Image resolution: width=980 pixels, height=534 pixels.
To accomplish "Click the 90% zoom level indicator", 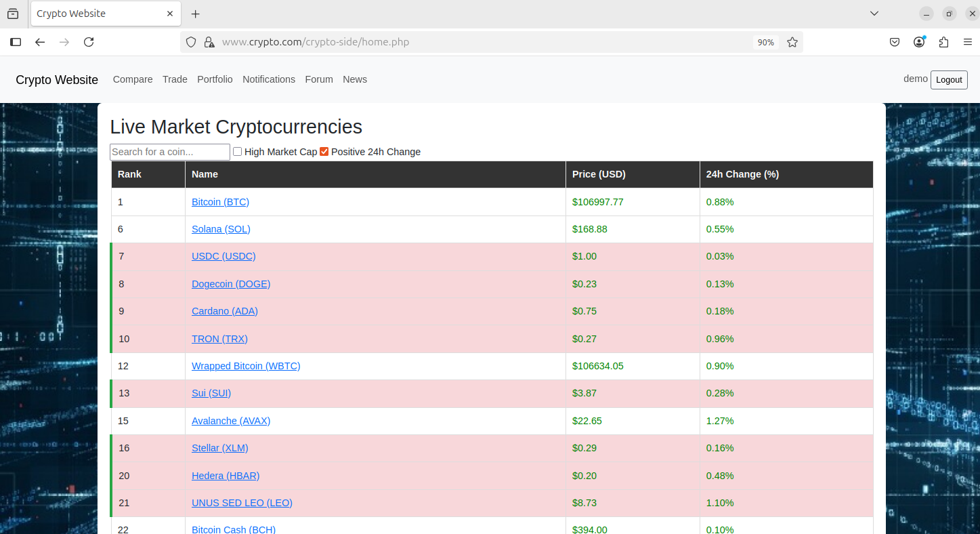I will tap(765, 42).
